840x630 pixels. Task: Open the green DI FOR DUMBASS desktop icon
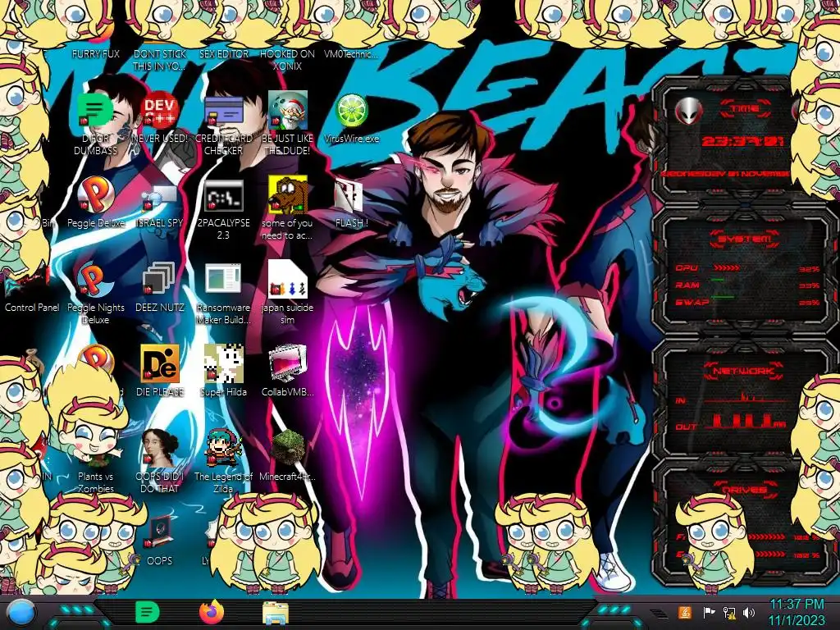95,111
